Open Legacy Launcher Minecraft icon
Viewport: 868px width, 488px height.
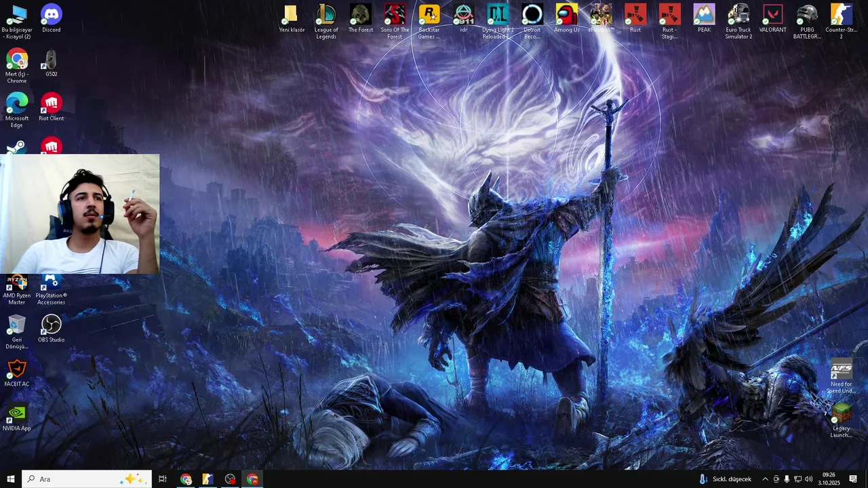(842, 420)
